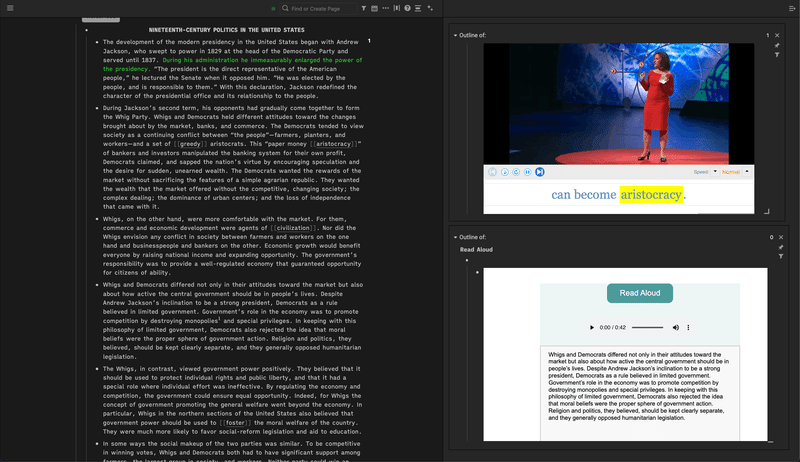Click bullet of 'During Jackson's second term' block

[x=97, y=108]
